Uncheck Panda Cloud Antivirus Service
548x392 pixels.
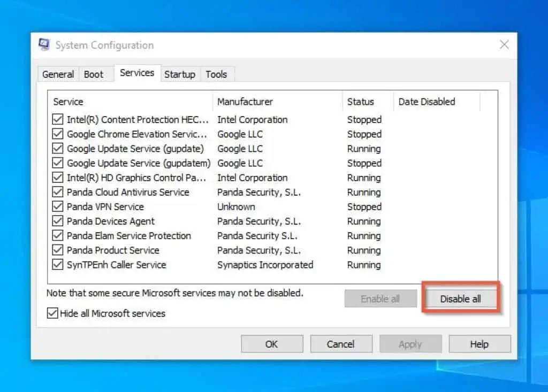tap(58, 193)
